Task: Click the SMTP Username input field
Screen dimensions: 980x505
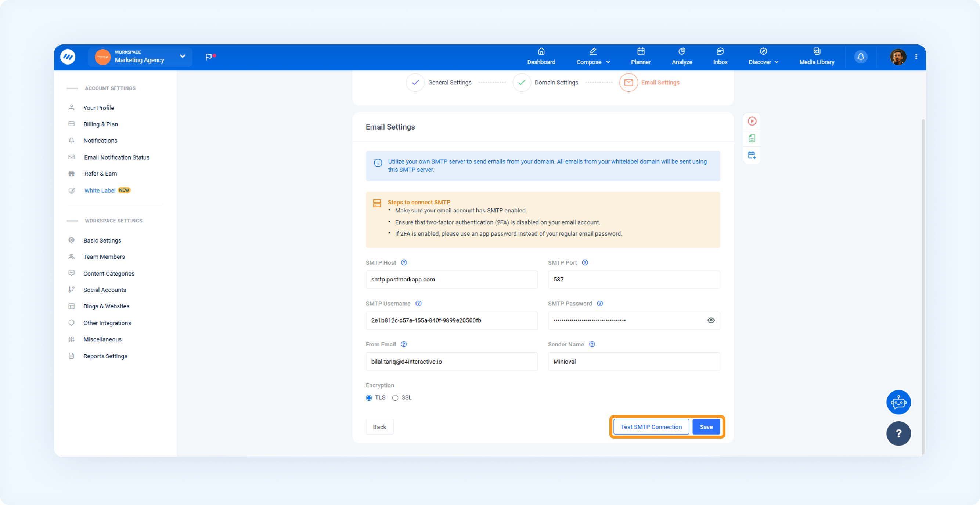Action: 451,320
